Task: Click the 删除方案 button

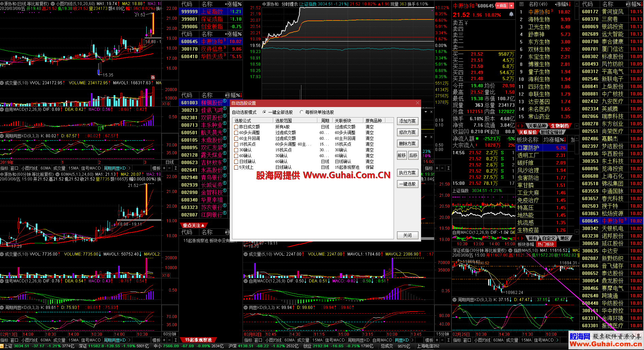Action: click(408, 143)
